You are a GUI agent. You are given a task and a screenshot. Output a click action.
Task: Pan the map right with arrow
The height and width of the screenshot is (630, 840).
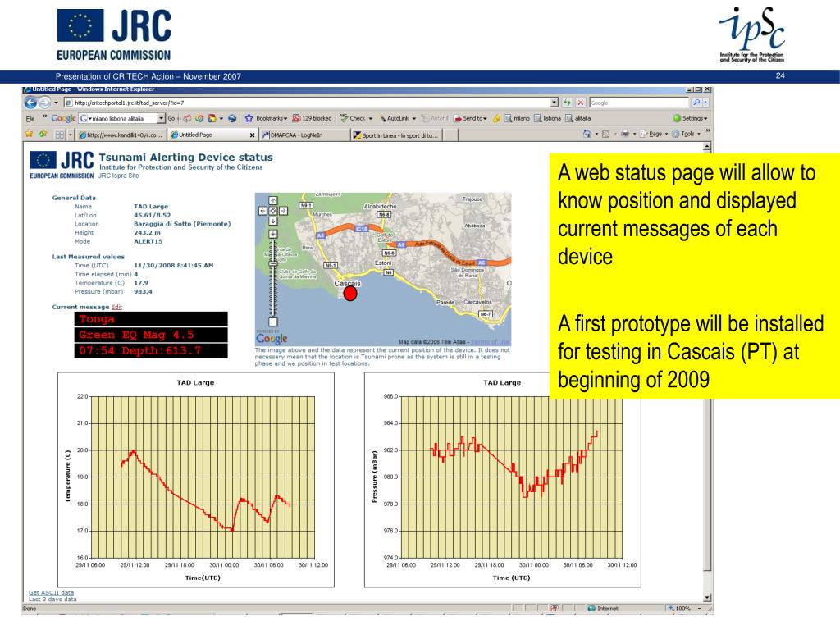click(x=283, y=211)
